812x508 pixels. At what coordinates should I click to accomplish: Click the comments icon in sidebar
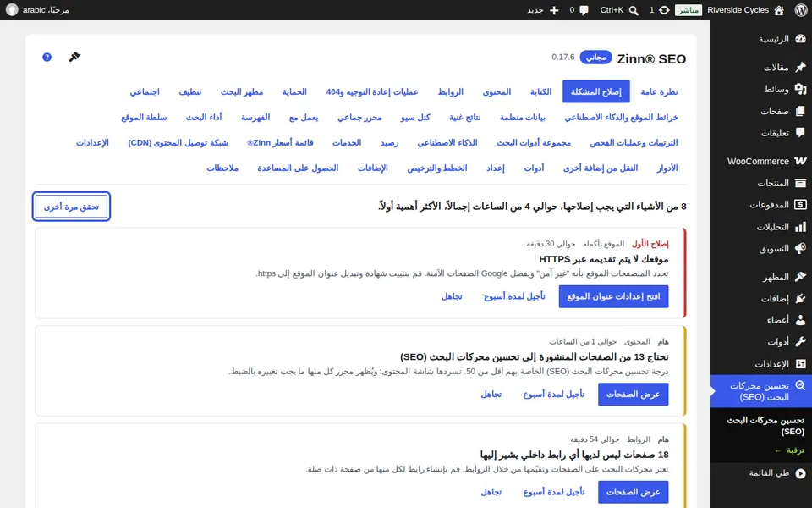(x=801, y=133)
